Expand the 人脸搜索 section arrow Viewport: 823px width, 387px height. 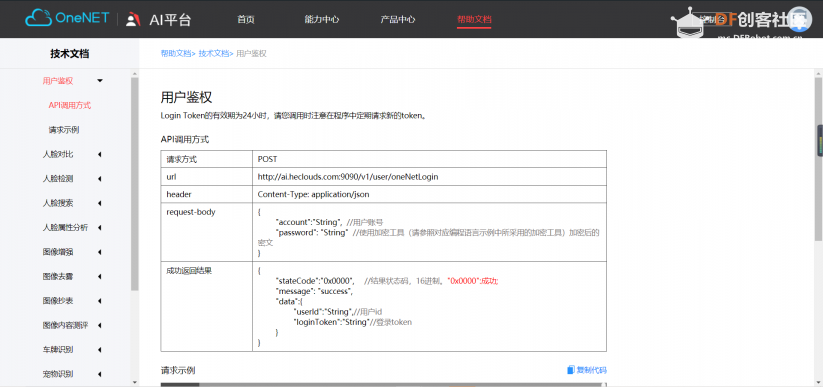pyautogui.click(x=100, y=203)
